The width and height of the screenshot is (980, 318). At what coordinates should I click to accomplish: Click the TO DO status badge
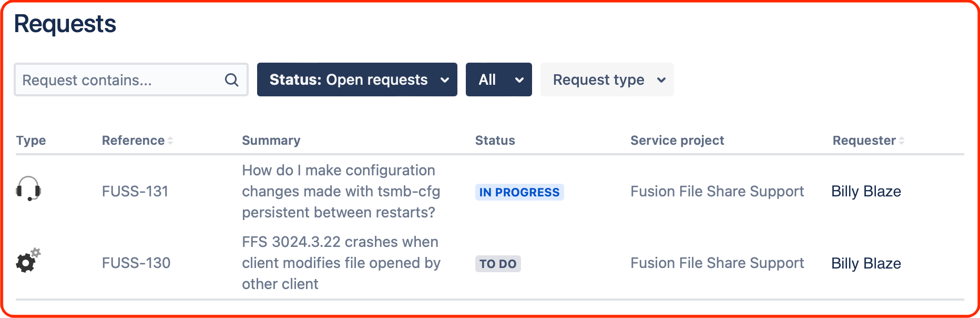[x=497, y=264]
